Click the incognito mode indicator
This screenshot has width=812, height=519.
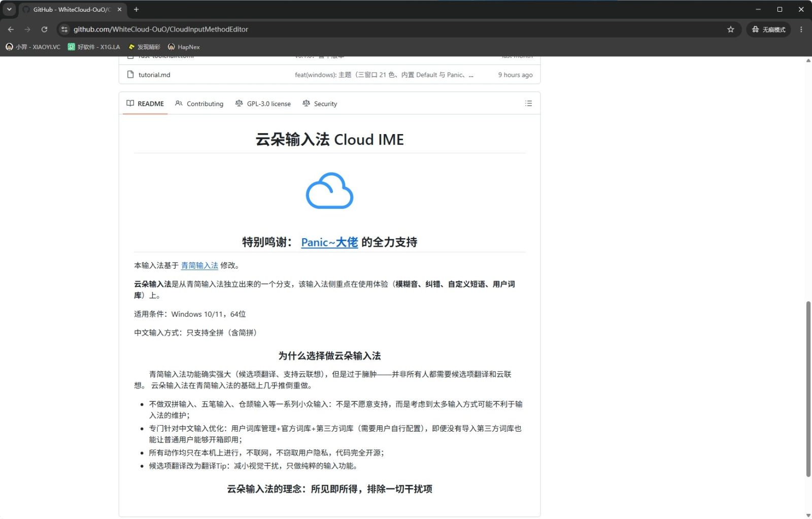(769, 29)
